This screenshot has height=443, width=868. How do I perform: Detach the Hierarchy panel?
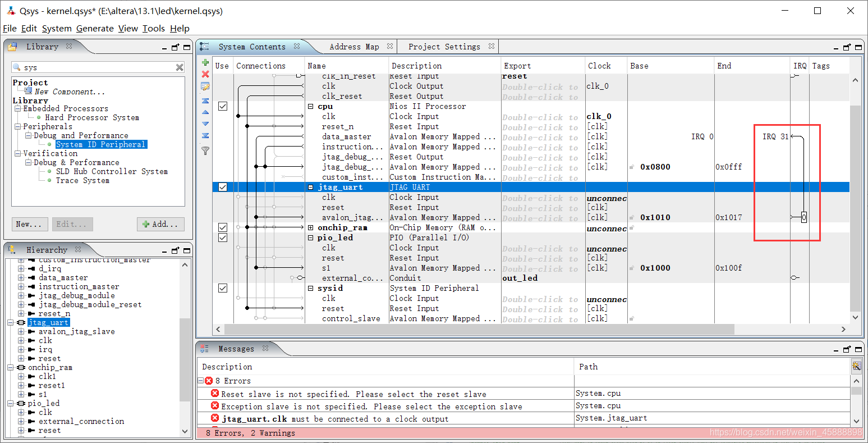click(x=175, y=250)
